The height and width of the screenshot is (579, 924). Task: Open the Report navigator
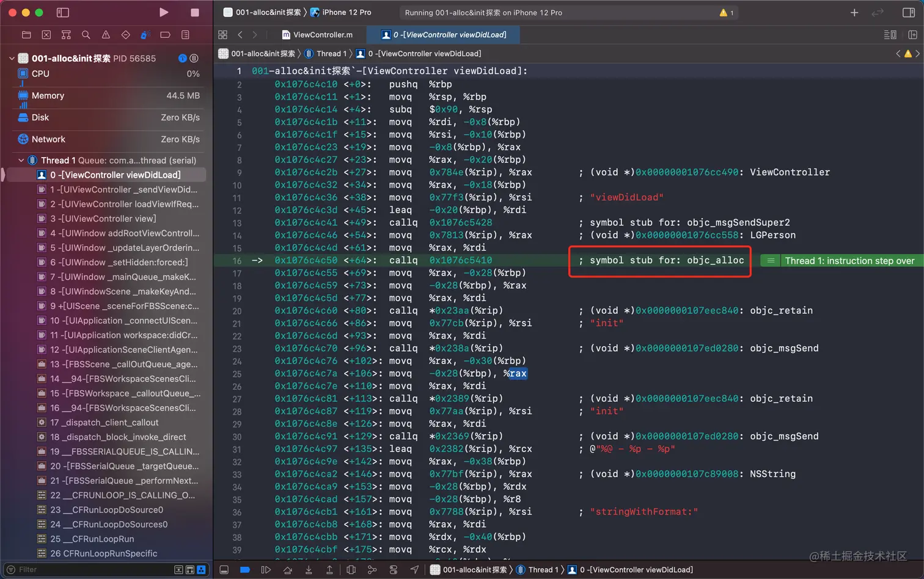tap(185, 35)
